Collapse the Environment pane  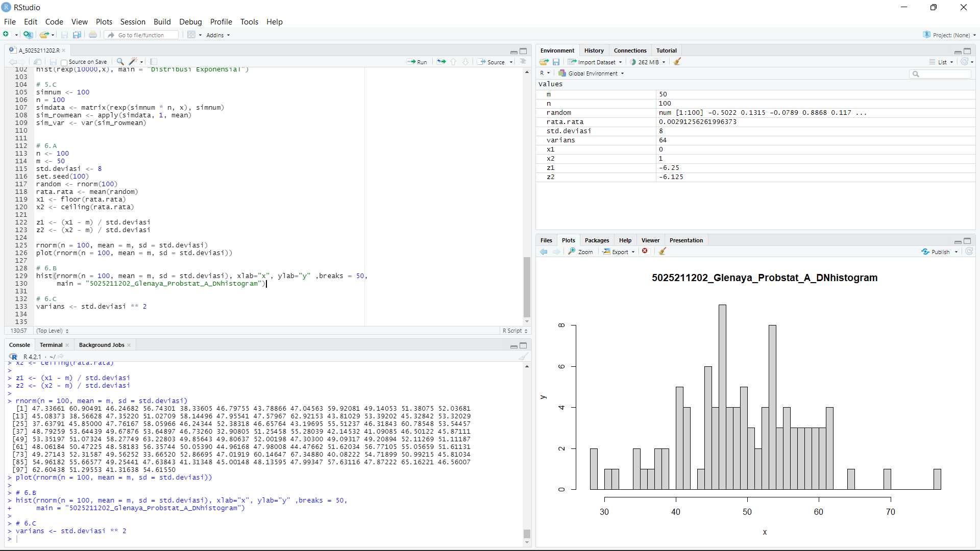tap(957, 52)
